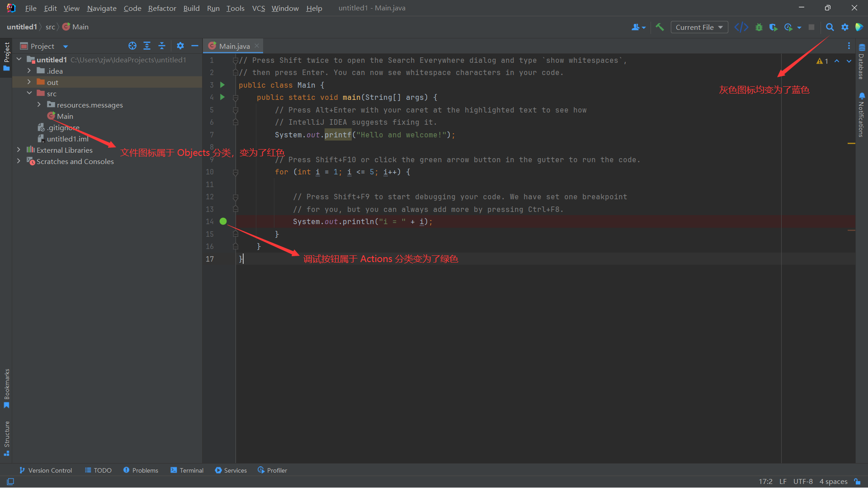Run with Coverage shield icon
Image resolution: width=868 pixels, height=488 pixels.
(x=773, y=27)
